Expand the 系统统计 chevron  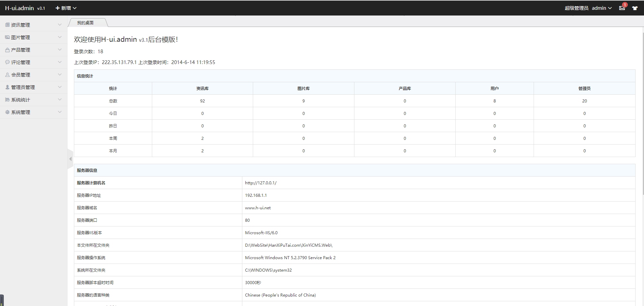60,99
